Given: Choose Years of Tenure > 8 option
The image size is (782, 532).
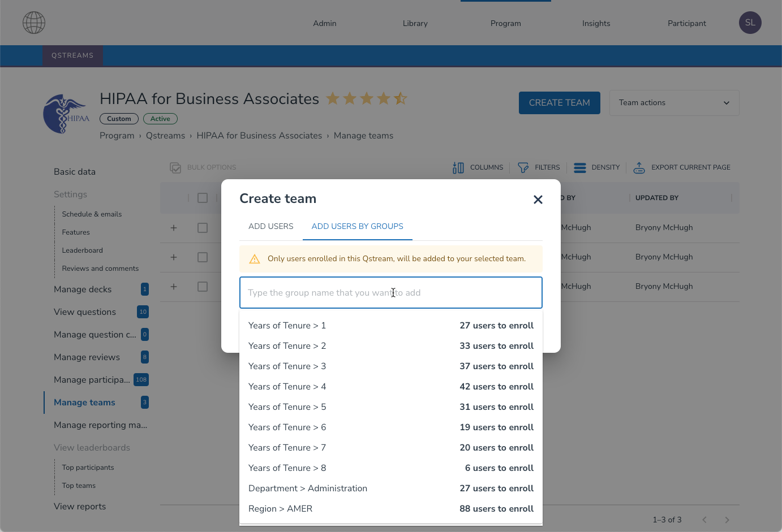Looking at the screenshot, I should pyautogui.click(x=391, y=468).
